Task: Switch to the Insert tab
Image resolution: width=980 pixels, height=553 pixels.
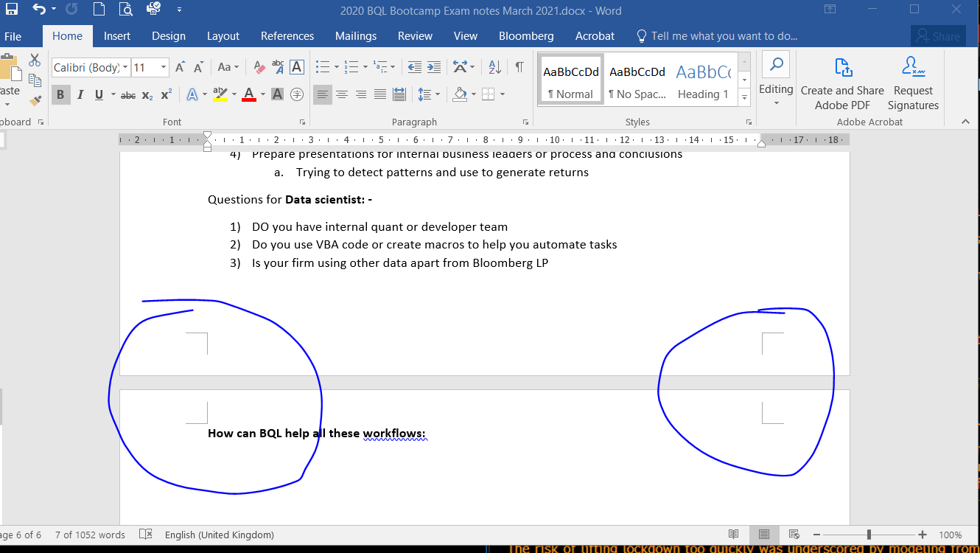Action: tap(117, 36)
